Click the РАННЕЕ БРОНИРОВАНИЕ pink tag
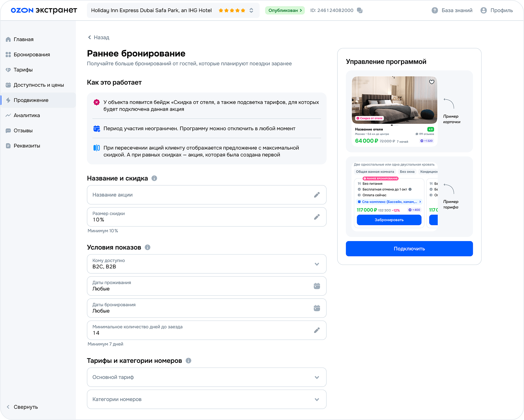Viewport: 524px width, 420px height. pyautogui.click(x=381, y=179)
